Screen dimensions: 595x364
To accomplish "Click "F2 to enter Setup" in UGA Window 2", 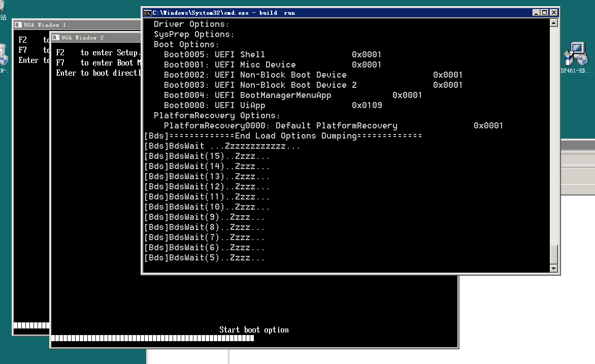I will [x=97, y=53].
